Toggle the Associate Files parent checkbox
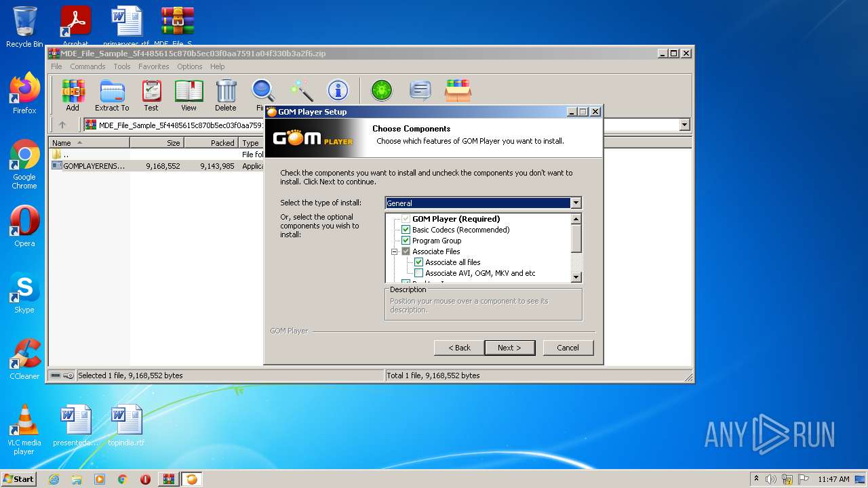Image resolution: width=868 pixels, height=488 pixels. (406, 251)
